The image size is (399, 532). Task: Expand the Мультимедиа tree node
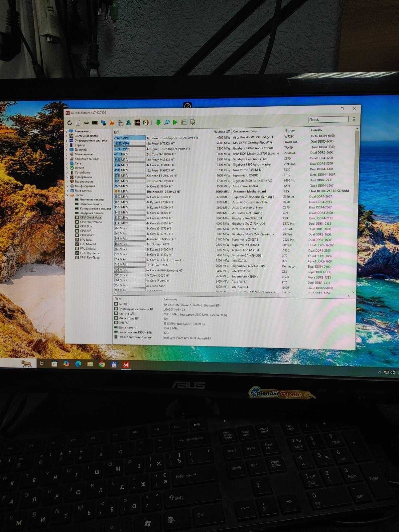pos(66,154)
